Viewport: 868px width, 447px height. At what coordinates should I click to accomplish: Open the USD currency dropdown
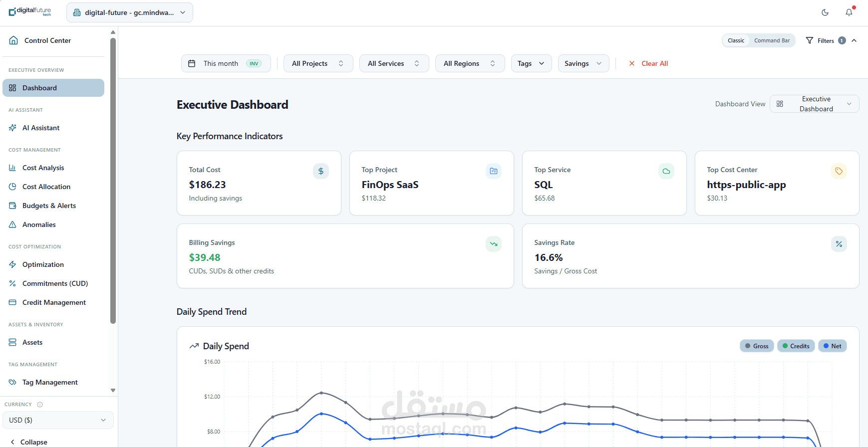pos(58,420)
